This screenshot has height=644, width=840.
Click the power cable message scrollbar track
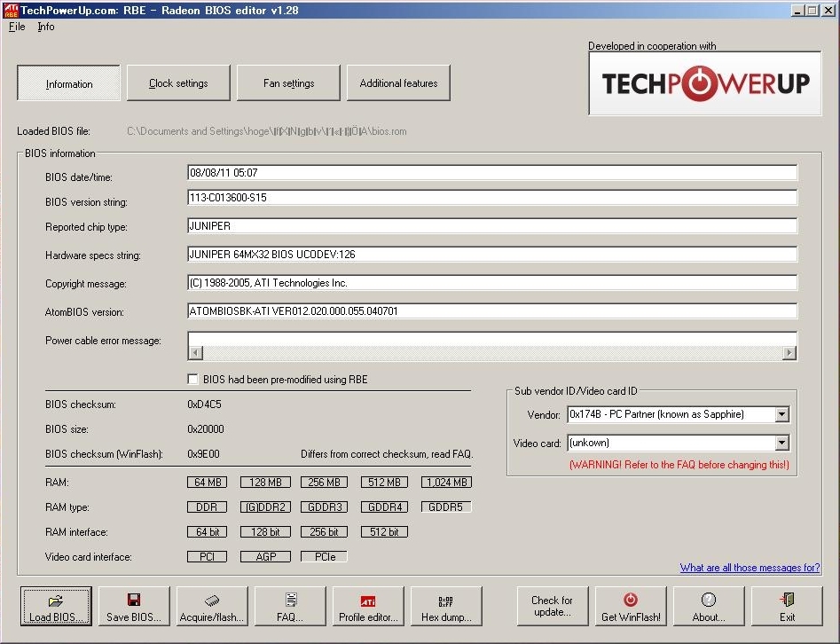pos(492,352)
